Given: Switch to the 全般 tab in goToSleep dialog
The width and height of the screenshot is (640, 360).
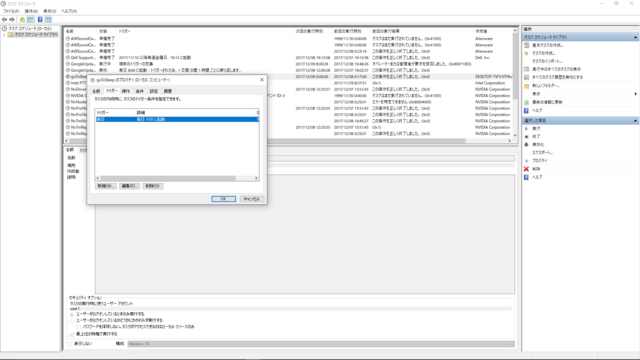Looking at the screenshot, I should coord(96,91).
